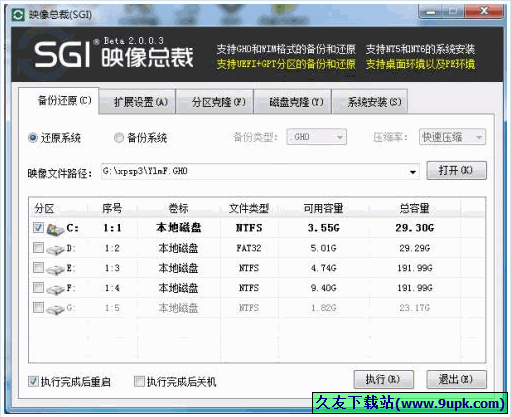Click sequence number 1:1 cell
Viewport: 511px width, 417px height.
[x=112, y=228]
